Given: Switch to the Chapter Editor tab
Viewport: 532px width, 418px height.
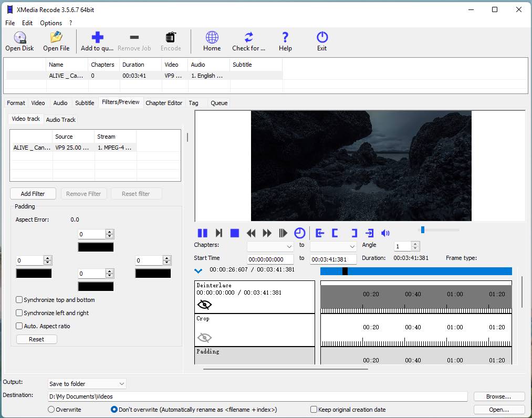Looking at the screenshot, I should (x=164, y=103).
